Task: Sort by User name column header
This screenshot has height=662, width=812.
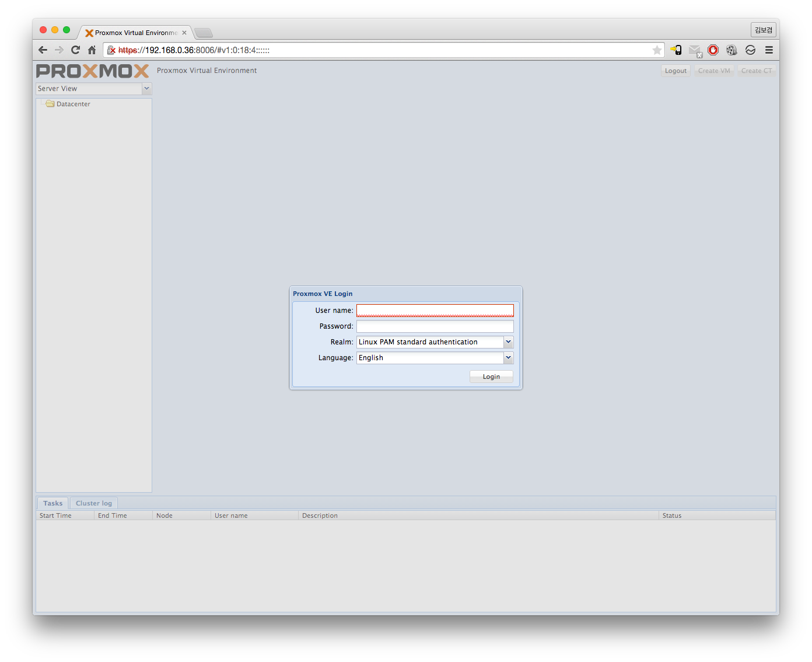Action: click(x=254, y=515)
